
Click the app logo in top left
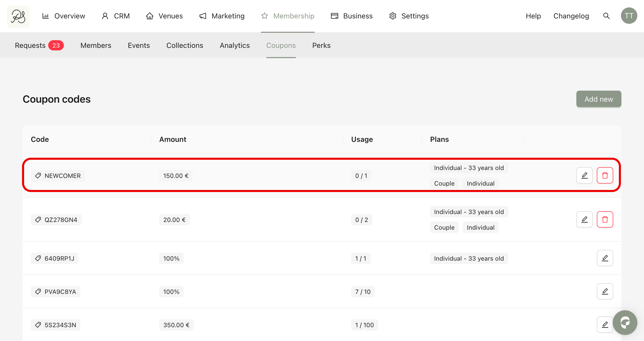pos(18,16)
